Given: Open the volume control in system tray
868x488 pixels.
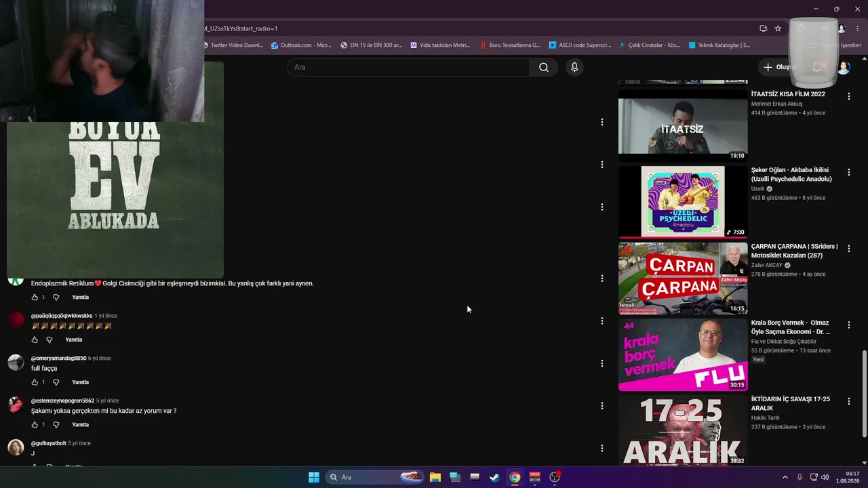Looking at the screenshot, I should pyautogui.click(x=825, y=477).
